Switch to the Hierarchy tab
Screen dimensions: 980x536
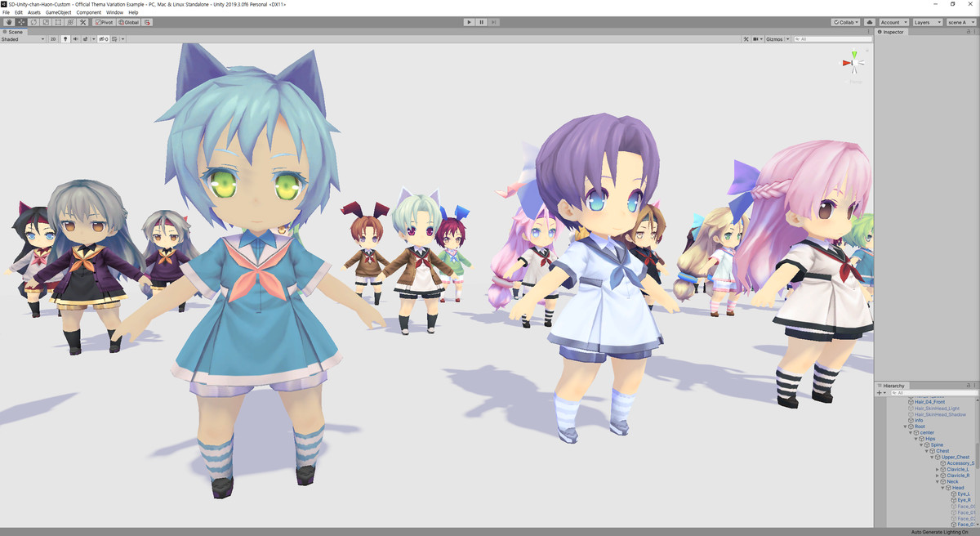[891, 386]
